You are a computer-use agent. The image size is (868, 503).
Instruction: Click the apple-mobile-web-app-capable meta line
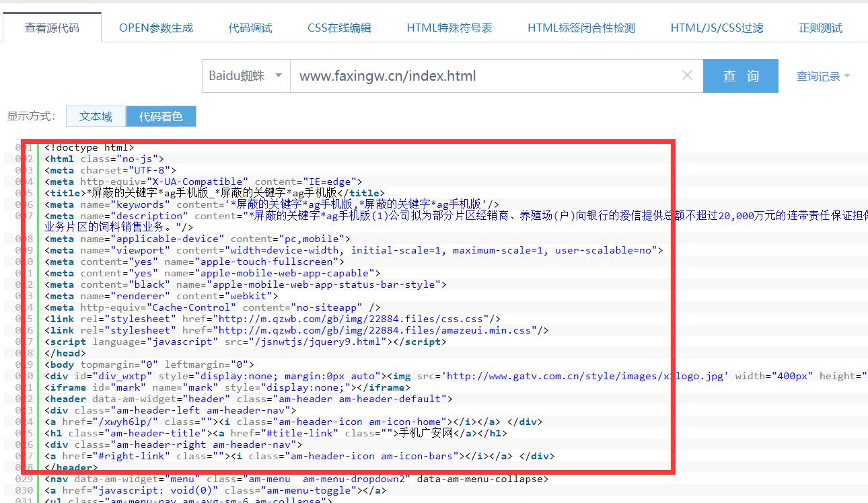212,273
